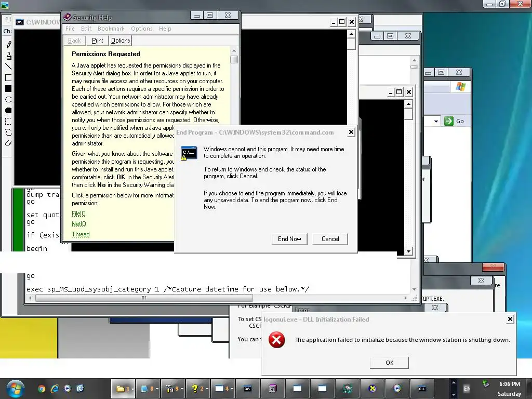Image resolution: width=532 pixels, height=399 pixels.
Task: Expand the 8-window group dropdown arrow
Action: (x=157, y=389)
